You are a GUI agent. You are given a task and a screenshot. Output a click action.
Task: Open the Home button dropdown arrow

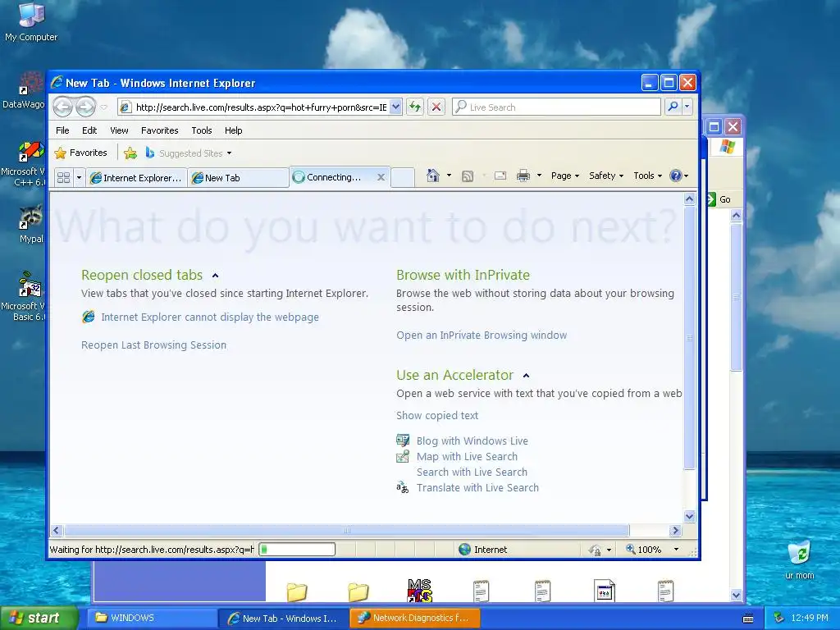click(x=449, y=176)
